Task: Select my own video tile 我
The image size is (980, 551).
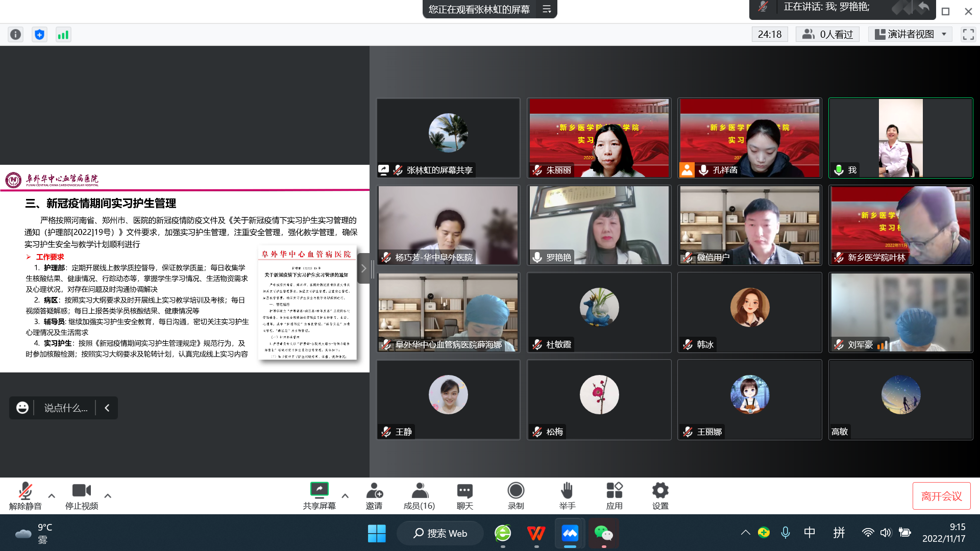Action: [901, 138]
